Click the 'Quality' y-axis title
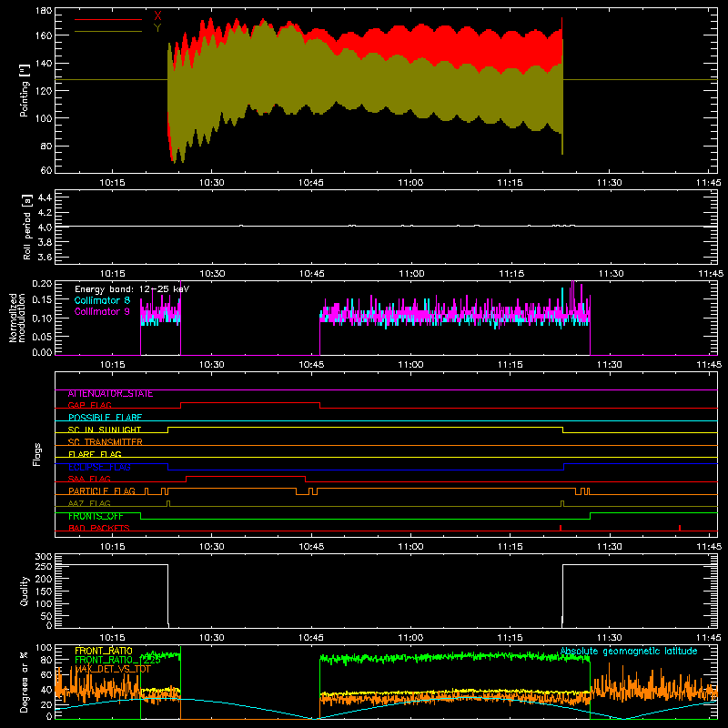The image size is (728, 728). pyautogui.click(x=25, y=591)
